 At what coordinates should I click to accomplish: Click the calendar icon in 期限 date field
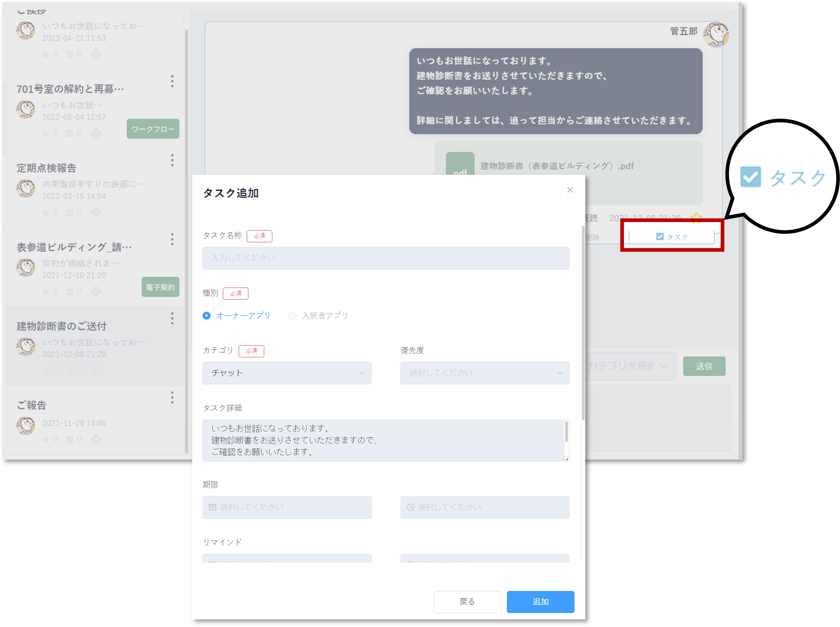pyautogui.click(x=213, y=507)
